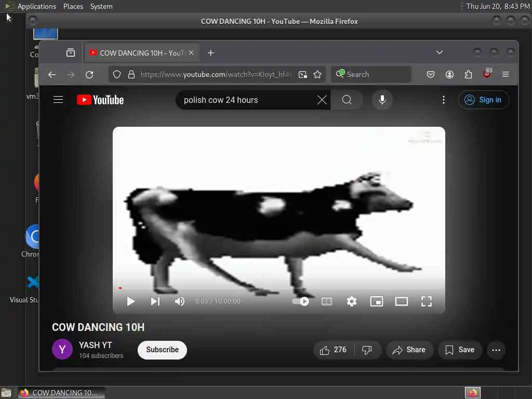Open the Places menu
Screen dimensions: 532x399
point(73,6)
